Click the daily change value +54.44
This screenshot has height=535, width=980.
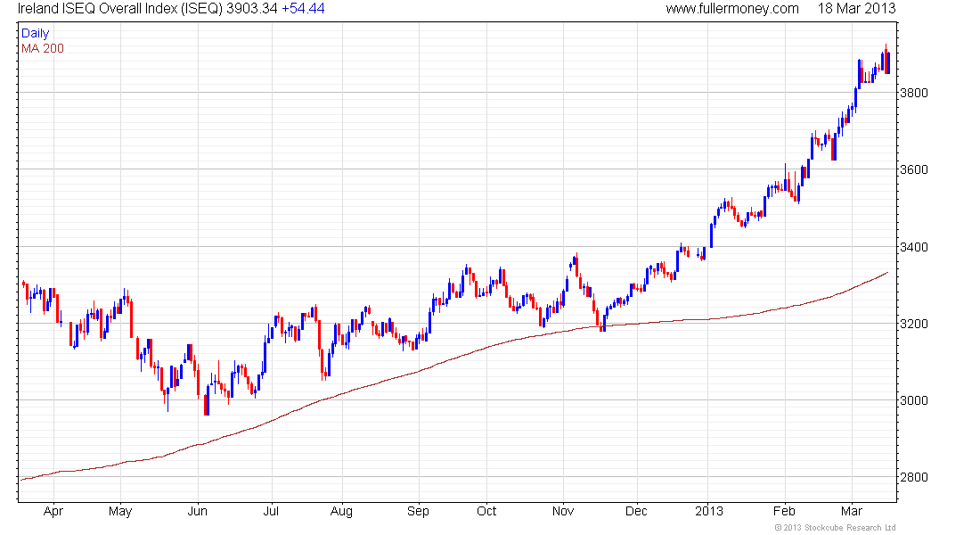pyautogui.click(x=303, y=8)
